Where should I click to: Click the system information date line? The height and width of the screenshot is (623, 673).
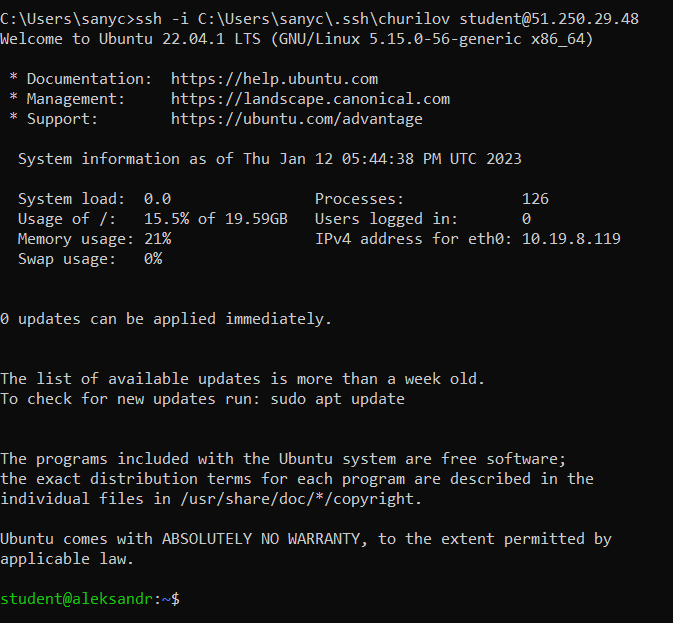[x=270, y=159]
